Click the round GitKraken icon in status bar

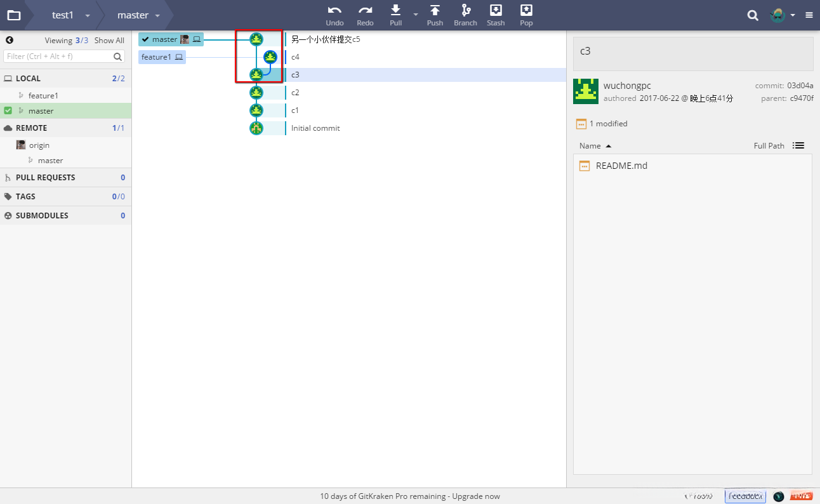[x=779, y=496]
